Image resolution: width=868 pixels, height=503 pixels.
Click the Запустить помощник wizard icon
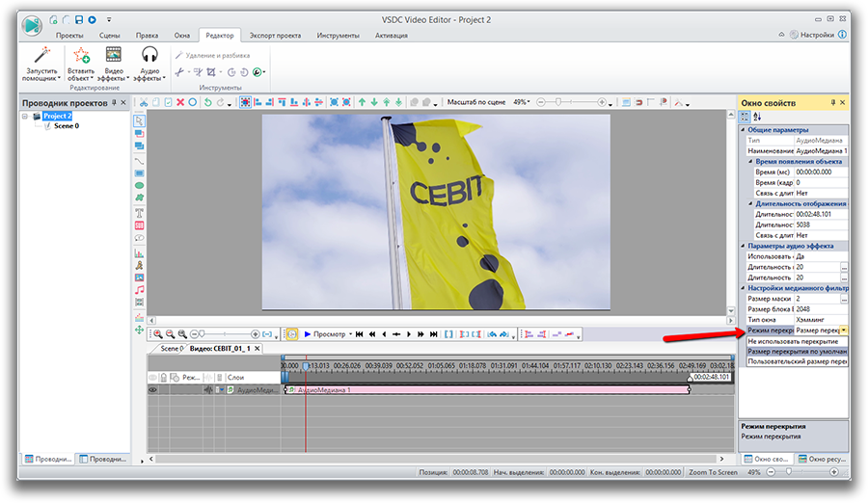click(41, 57)
